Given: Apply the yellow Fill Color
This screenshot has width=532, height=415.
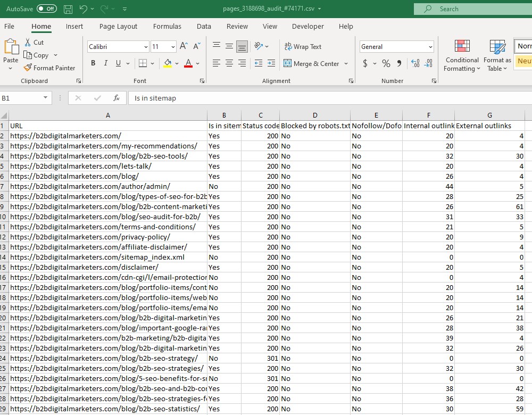Looking at the screenshot, I should pos(168,63).
